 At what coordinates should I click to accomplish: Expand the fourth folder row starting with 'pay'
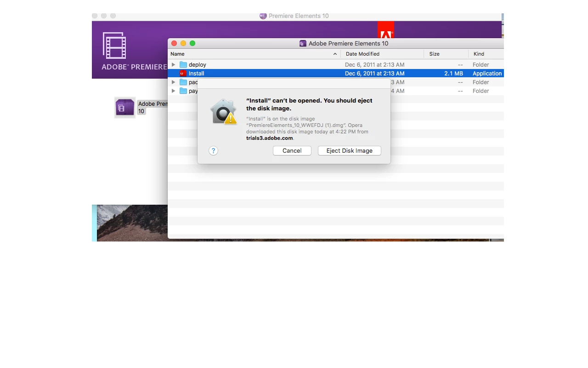173,91
